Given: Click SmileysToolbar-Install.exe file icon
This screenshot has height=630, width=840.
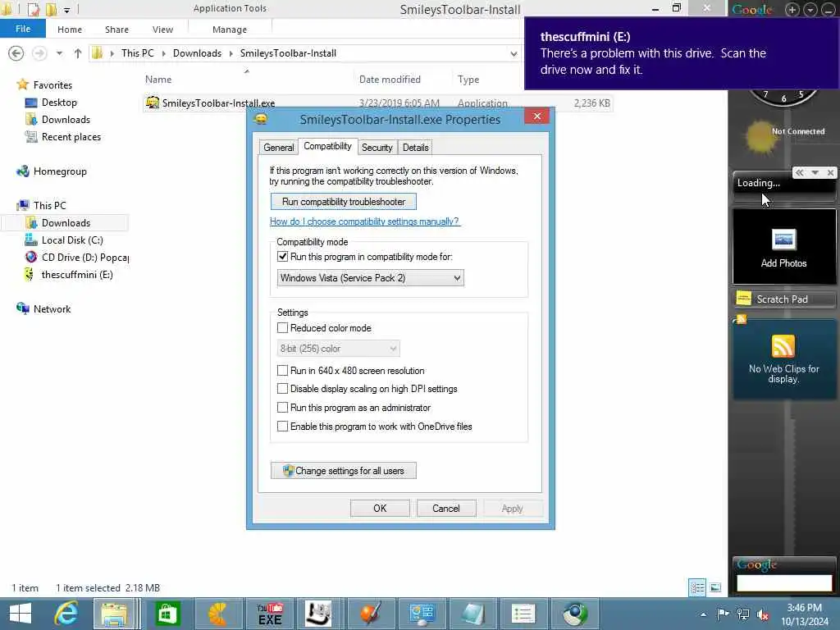Looking at the screenshot, I should click(153, 103).
